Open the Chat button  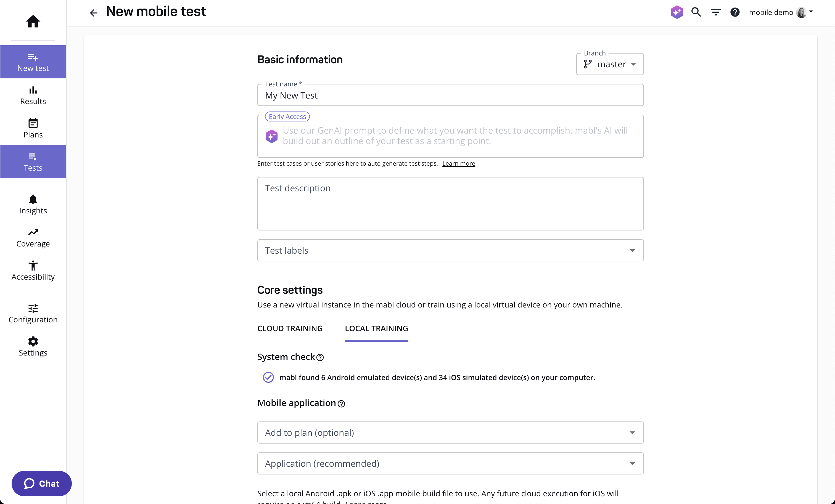click(x=41, y=483)
